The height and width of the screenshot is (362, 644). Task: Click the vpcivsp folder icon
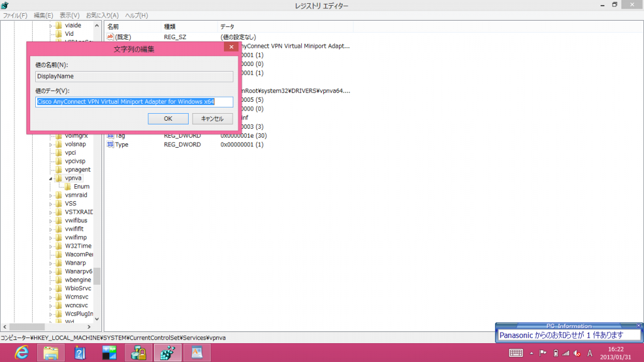coord(58,162)
